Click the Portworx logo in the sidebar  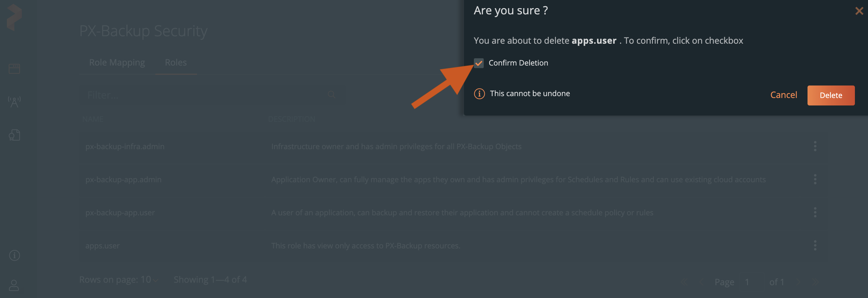(x=14, y=17)
